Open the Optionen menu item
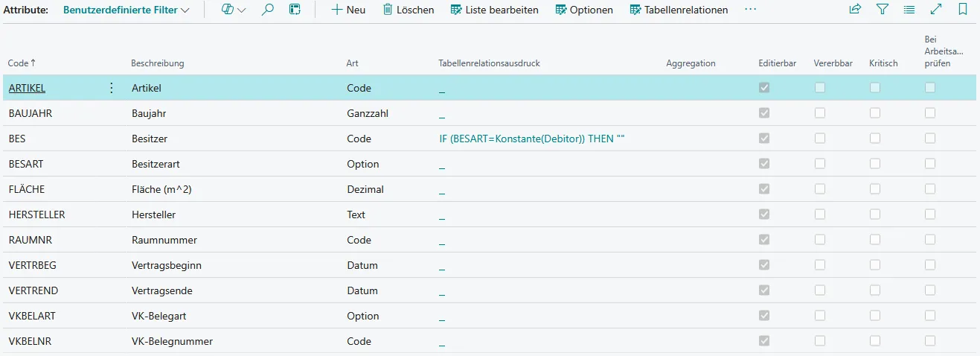The height and width of the screenshot is (356, 980). (x=584, y=10)
